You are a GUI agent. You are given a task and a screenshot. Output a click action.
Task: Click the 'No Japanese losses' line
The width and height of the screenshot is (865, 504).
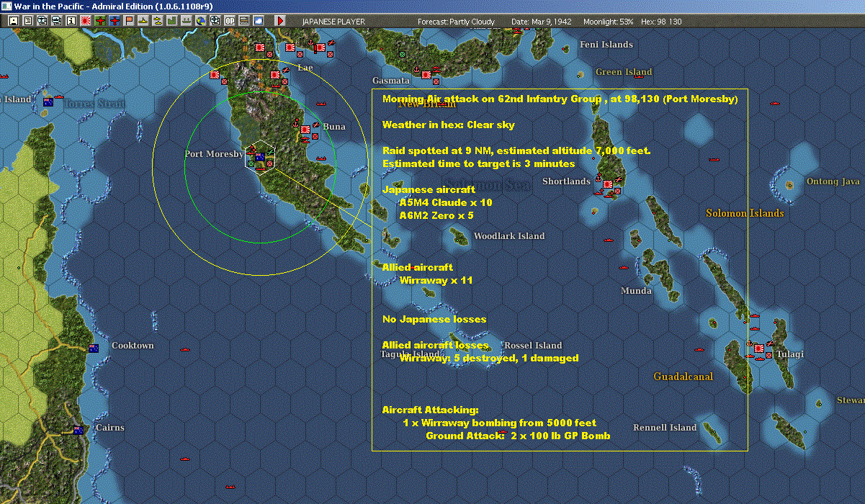click(x=434, y=319)
